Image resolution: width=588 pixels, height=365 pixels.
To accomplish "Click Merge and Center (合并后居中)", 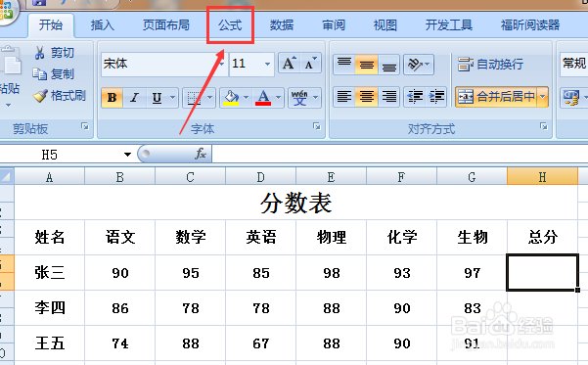I will (x=496, y=97).
